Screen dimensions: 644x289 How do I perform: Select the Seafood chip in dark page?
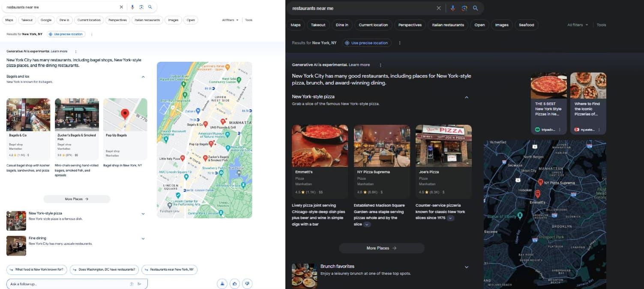527,25
